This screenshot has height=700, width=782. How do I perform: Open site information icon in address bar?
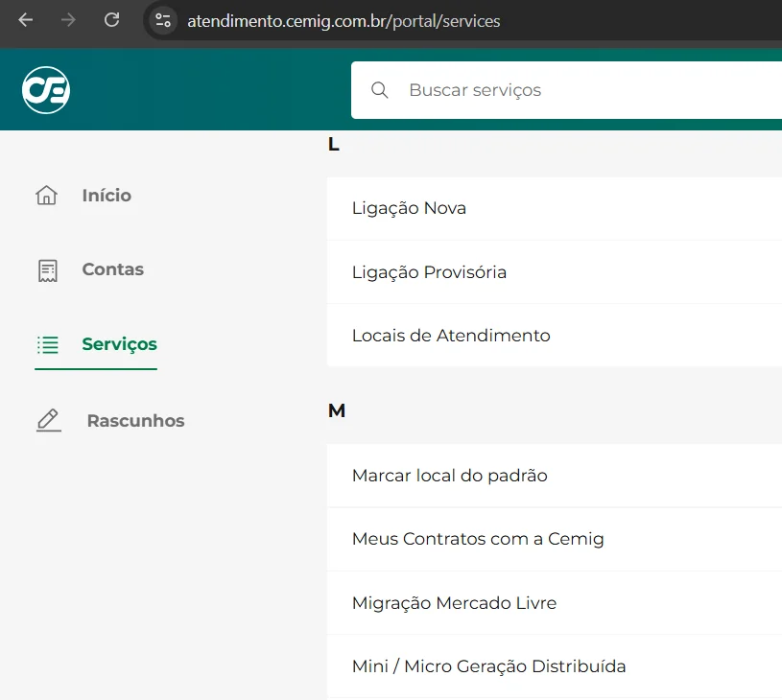[x=162, y=20]
